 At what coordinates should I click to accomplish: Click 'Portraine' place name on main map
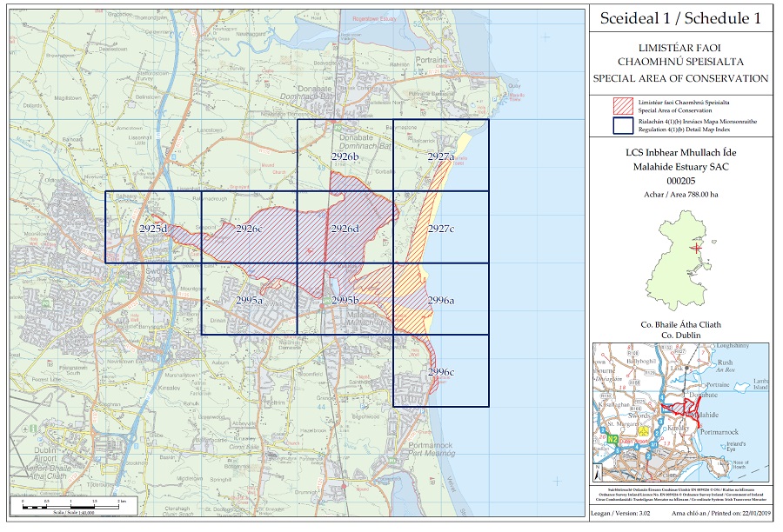(432, 60)
